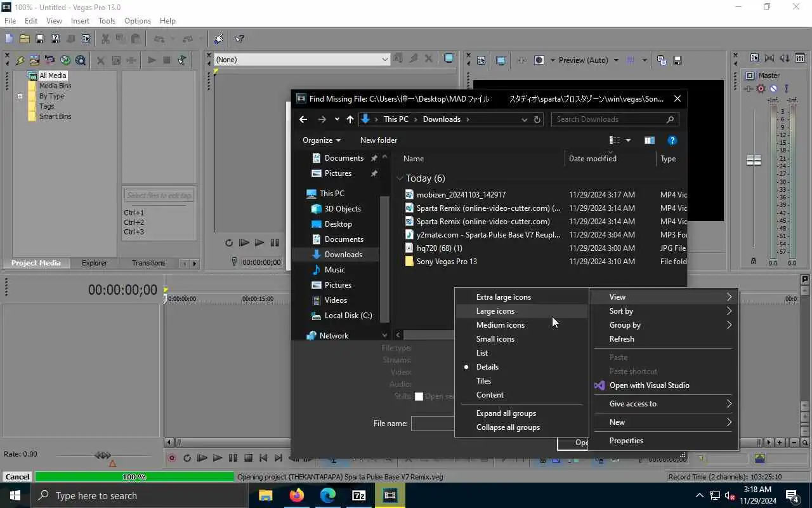This screenshot has width=812, height=508.
Task: Toggle the Open sequence checkbox
Action: coord(419,396)
